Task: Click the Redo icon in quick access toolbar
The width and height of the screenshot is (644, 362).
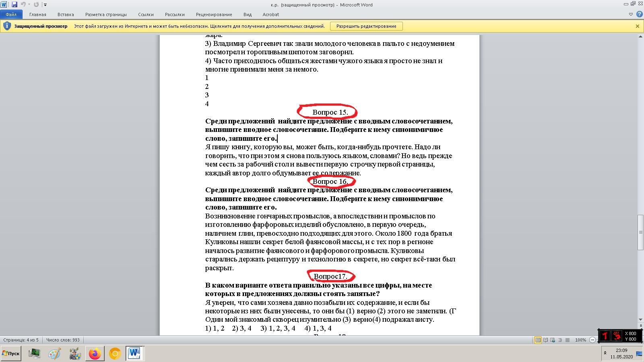Action: click(x=36, y=4)
